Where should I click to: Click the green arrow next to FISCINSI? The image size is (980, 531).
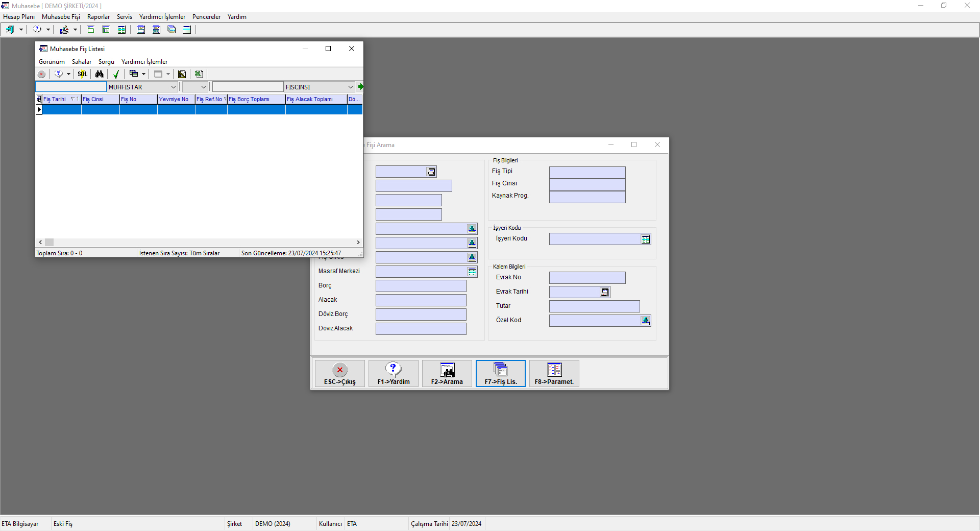click(x=360, y=87)
